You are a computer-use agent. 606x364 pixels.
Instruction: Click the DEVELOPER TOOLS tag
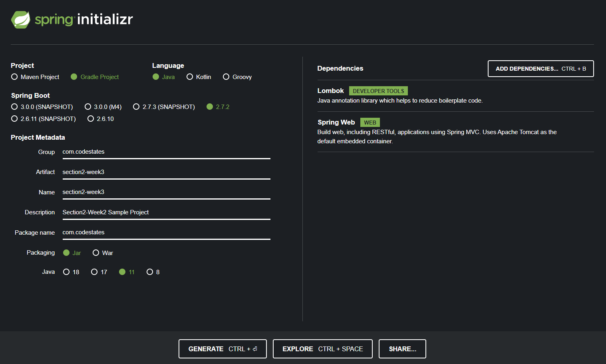click(x=378, y=91)
